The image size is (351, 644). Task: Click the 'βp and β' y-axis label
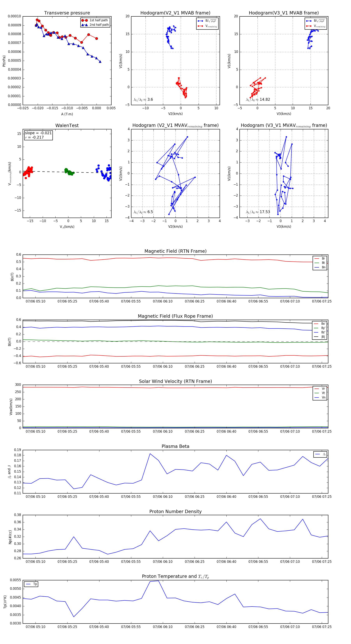(x=9, y=472)
